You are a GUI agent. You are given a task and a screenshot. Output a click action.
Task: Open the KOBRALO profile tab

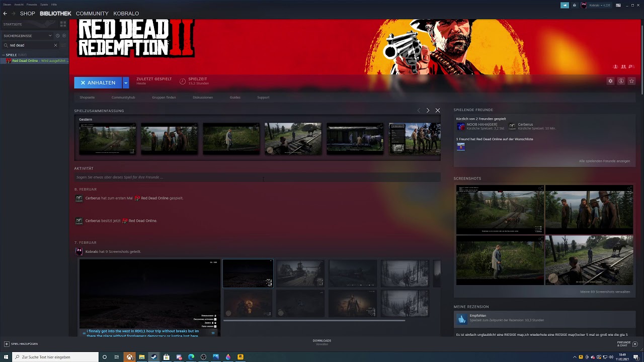tap(126, 14)
